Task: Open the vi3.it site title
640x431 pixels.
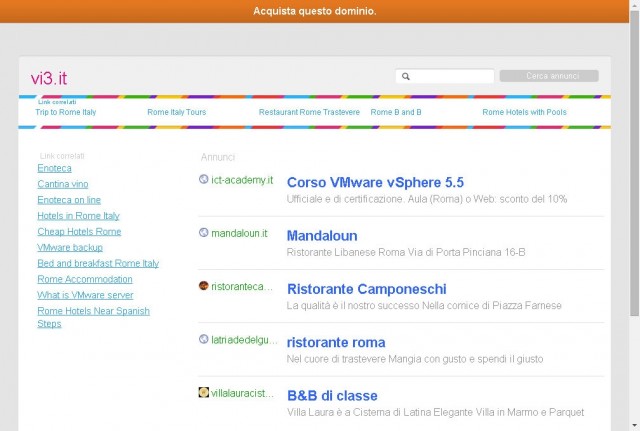Action: click(x=49, y=78)
